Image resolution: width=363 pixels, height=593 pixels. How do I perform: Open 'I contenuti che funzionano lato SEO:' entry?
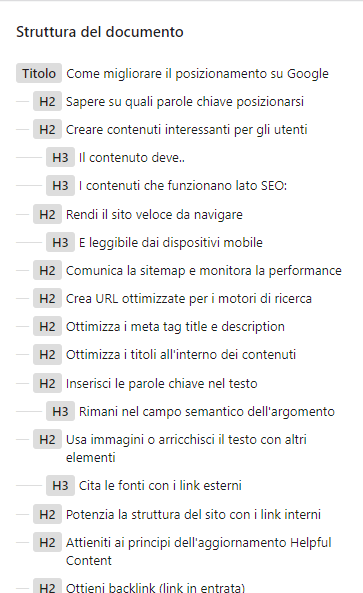tap(183, 185)
